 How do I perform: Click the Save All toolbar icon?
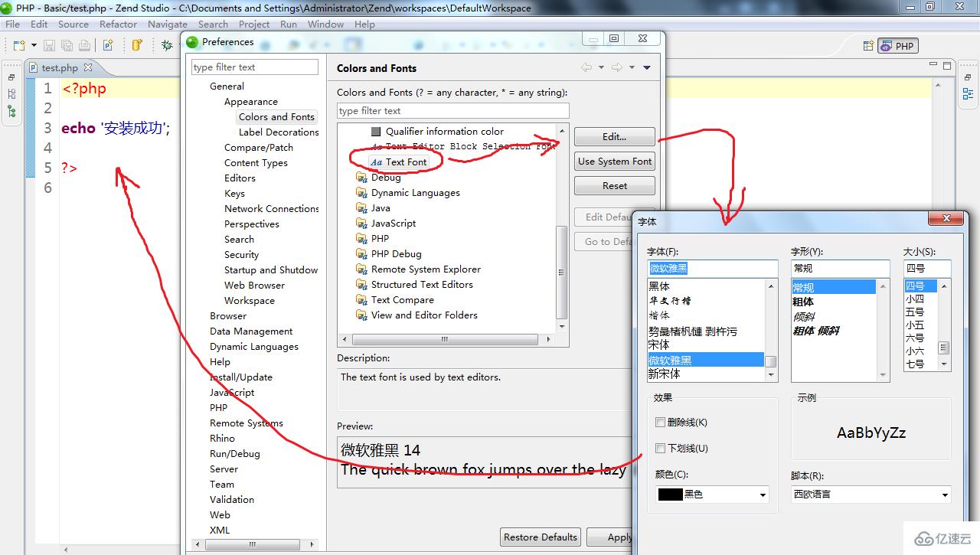[67, 46]
